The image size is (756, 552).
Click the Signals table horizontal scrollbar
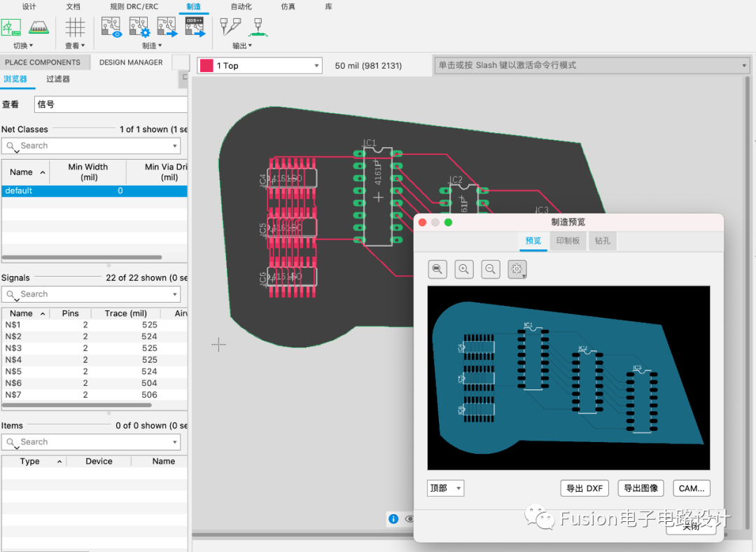pyautogui.click(x=77, y=406)
